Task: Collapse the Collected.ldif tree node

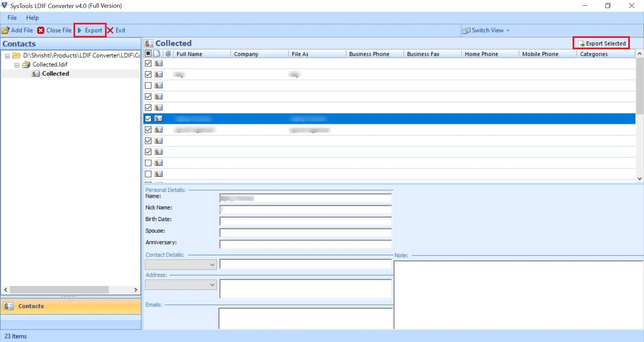Action: tap(17, 65)
